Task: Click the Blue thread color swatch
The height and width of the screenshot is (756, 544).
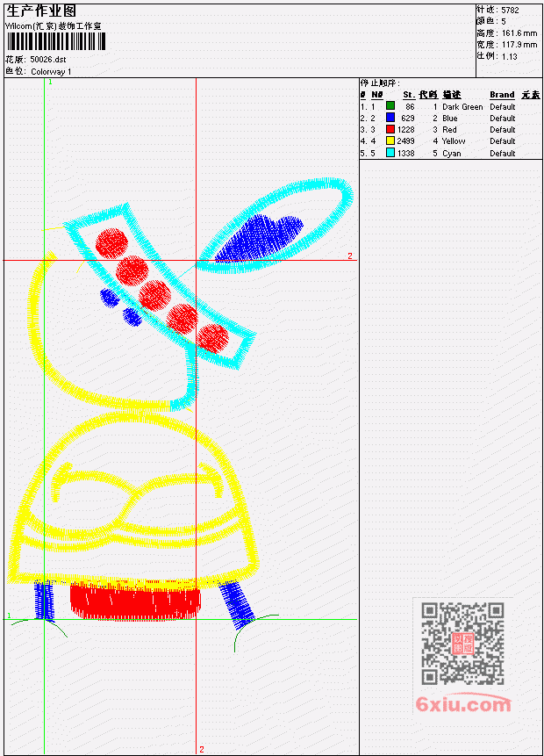Action: pyautogui.click(x=390, y=118)
